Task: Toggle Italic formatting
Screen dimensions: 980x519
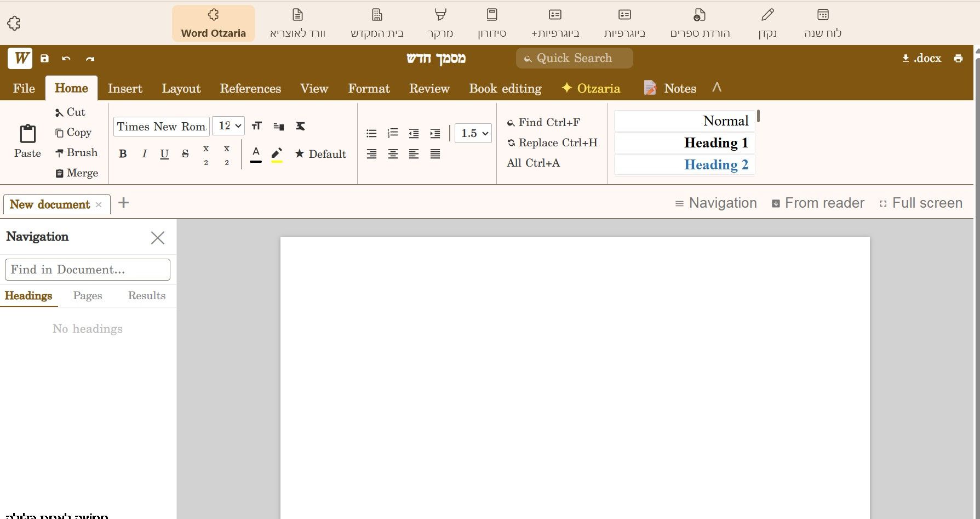Action: click(144, 154)
